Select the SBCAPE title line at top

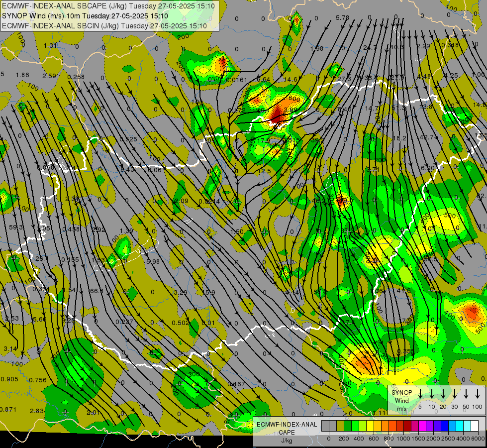pyautogui.click(x=108, y=6)
